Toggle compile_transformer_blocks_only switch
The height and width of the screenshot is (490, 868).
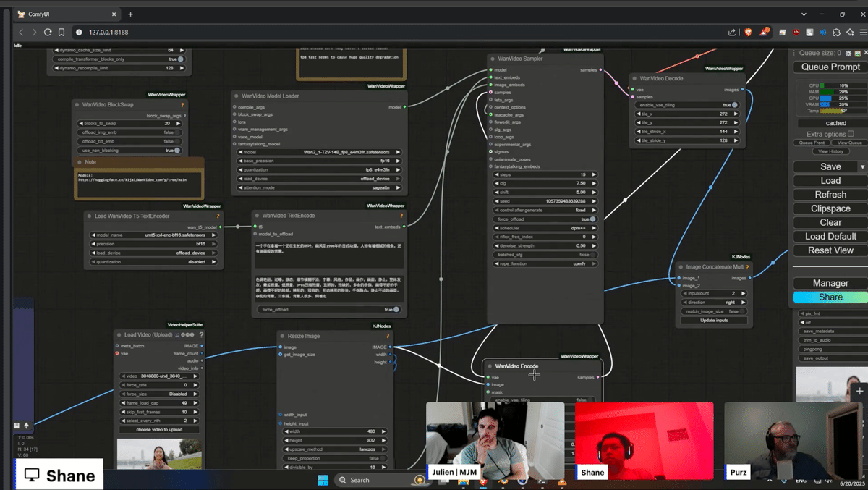point(119,59)
